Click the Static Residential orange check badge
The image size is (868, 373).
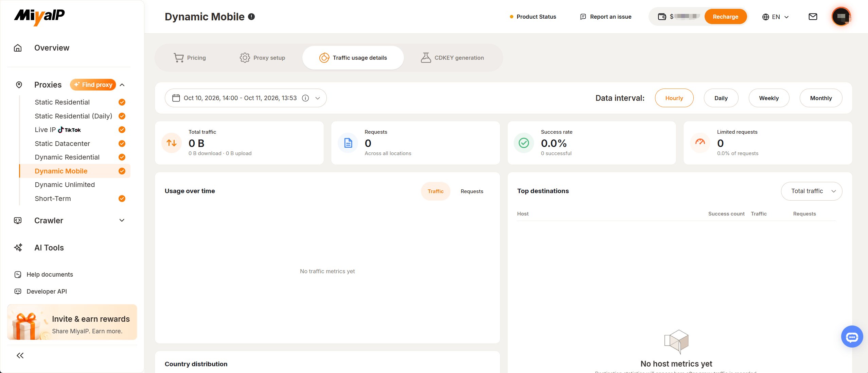pos(122,102)
